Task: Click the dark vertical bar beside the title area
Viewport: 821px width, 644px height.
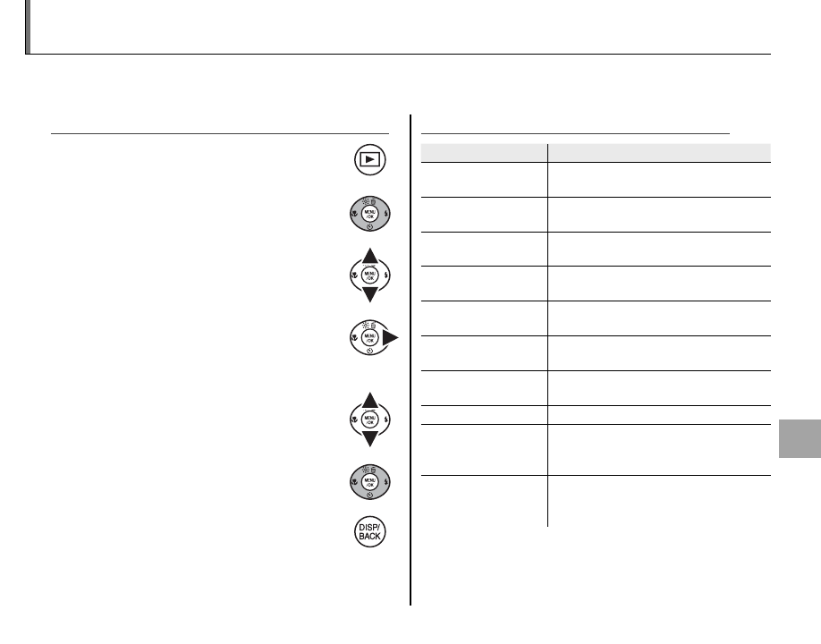Action: [29, 27]
